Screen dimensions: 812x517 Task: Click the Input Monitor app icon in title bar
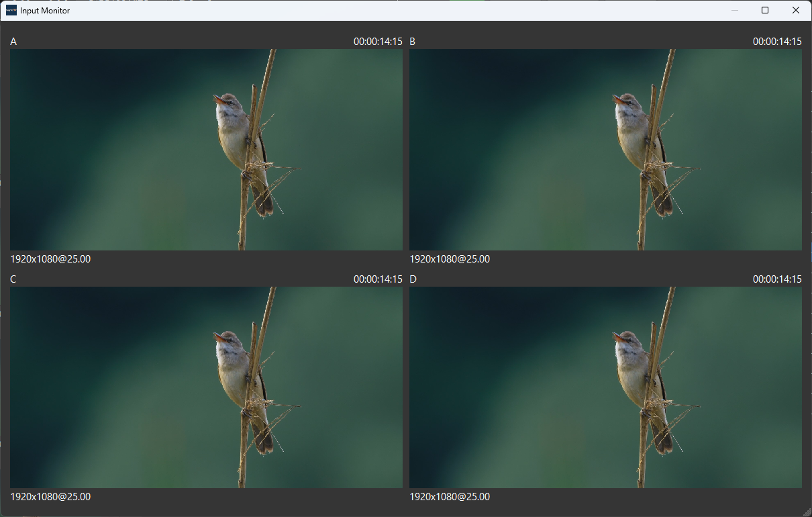click(11, 10)
